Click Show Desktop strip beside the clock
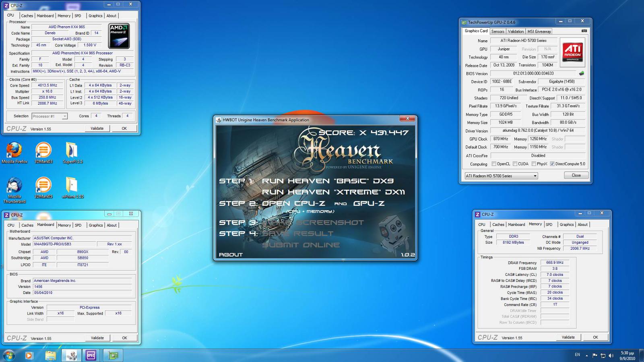The height and width of the screenshot is (362, 644). click(641, 356)
